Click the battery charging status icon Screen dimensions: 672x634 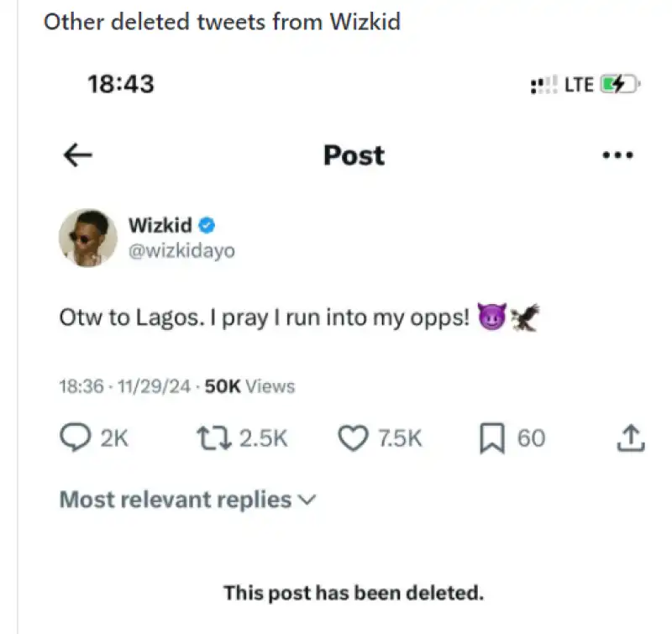coord(619,84)
